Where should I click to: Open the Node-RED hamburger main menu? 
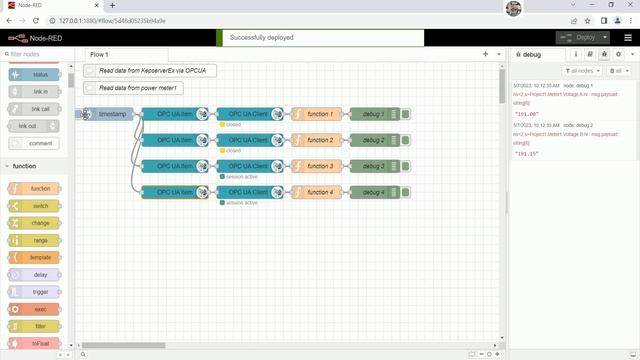click(x=628, y=38)
